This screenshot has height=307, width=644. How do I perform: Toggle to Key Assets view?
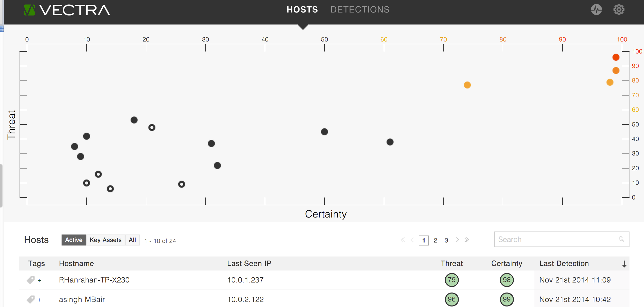pyautogui.click(x=106, y=240)
